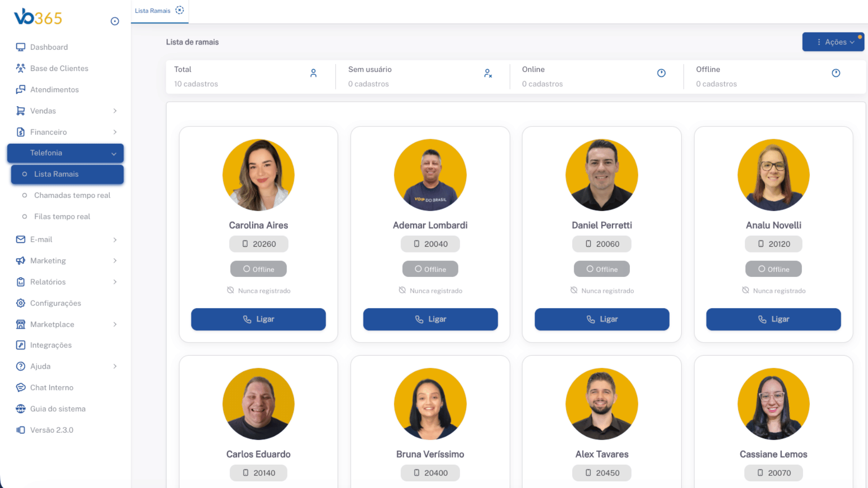Click the Base de Clientes people icon
Image resolution: width=868 pixels, height=488 pixels.
click(20, 68)
